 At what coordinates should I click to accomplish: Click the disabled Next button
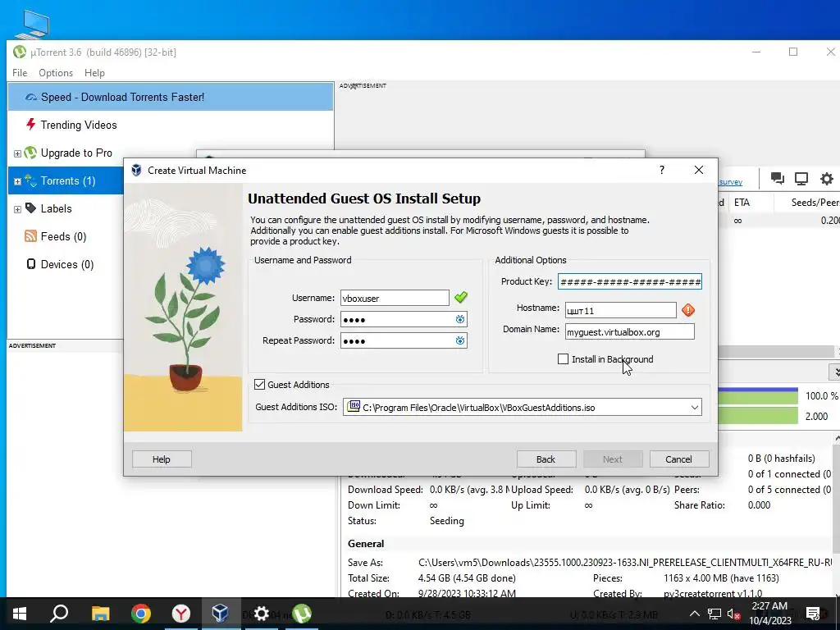coord(613,459)
